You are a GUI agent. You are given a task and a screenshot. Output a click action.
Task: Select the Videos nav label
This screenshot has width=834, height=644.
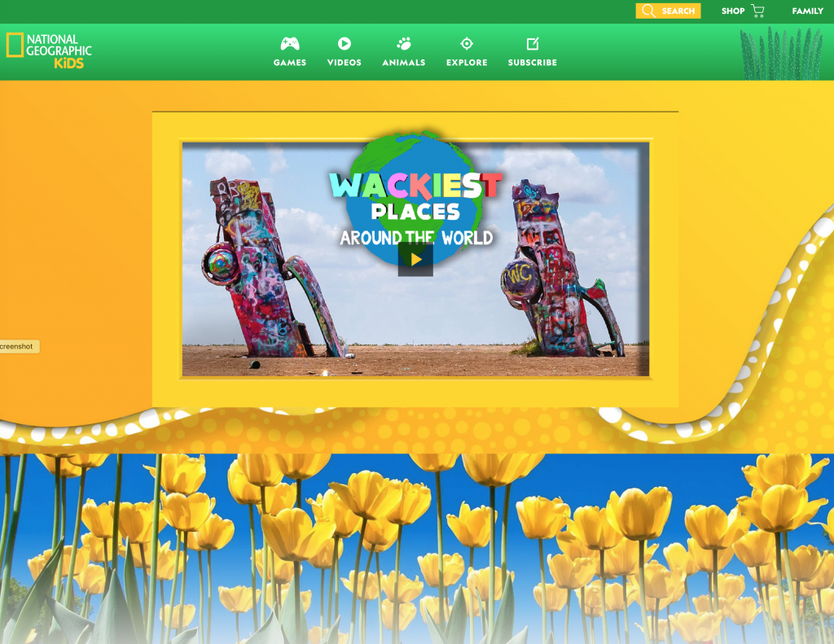click(x=345, y=63)
